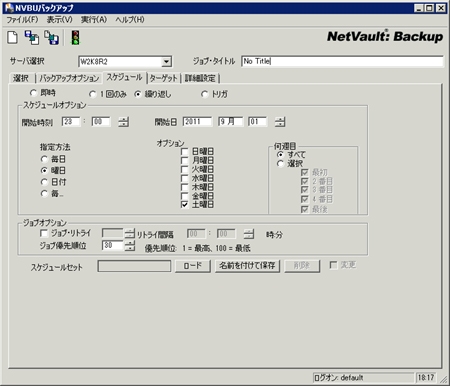The width and height of the screenshot is (450, 386).
Task: Click the traffic light submit icon
Action: [x=76, y=37]
